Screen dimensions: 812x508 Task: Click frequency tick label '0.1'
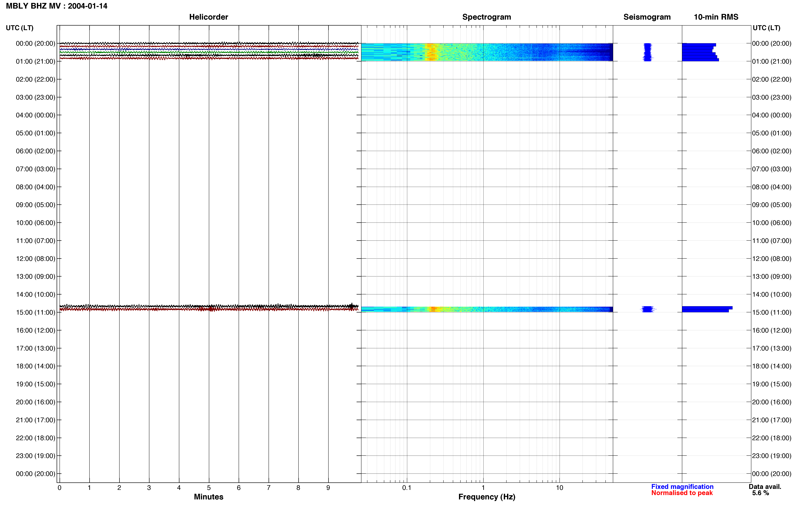point(407,488)
